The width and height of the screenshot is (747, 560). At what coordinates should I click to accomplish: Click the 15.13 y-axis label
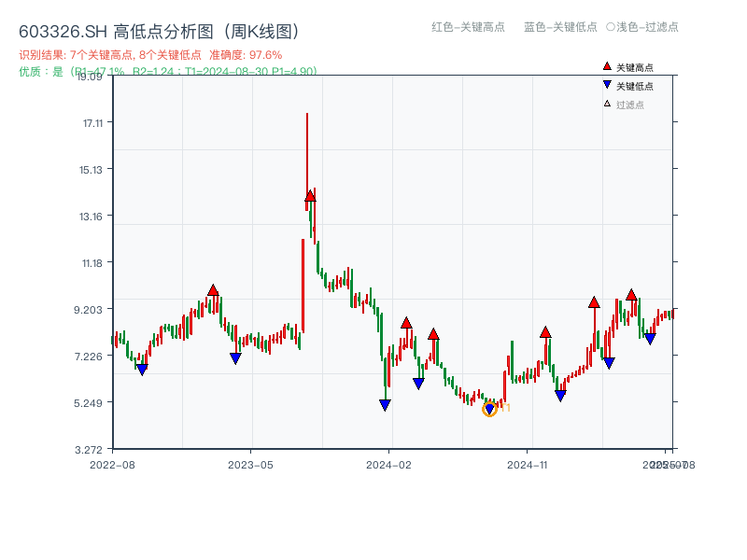tap(91, 170)
